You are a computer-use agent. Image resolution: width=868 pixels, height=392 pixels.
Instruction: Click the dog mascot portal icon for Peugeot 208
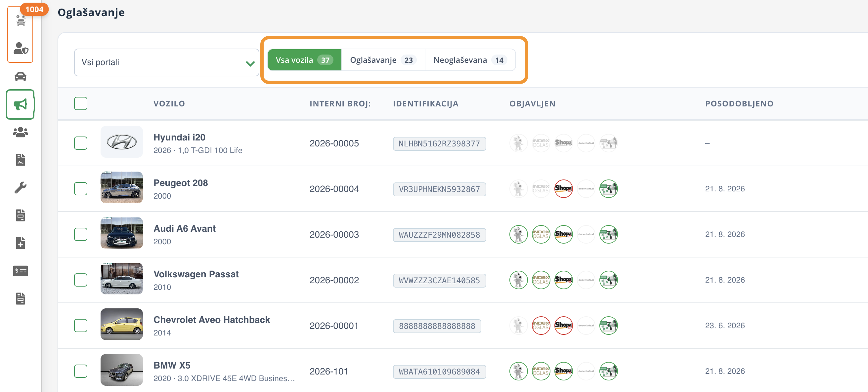[x=518, y=189]
